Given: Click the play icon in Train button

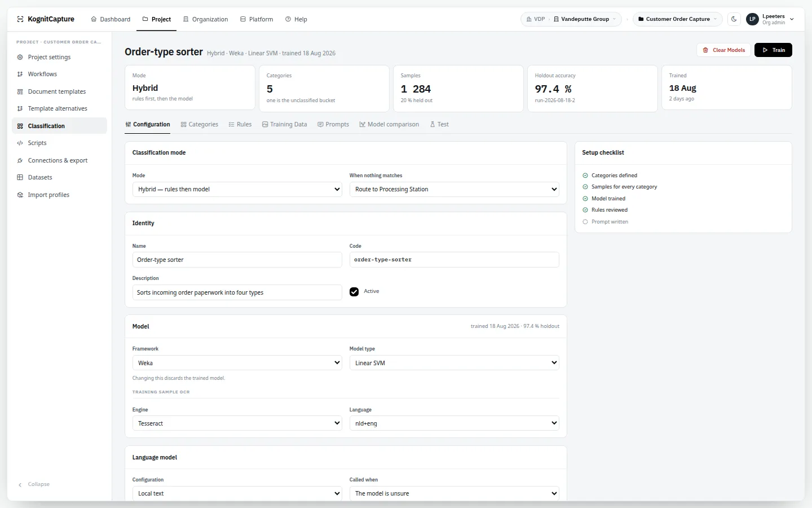Looking at the screenshot, I should (765, 50).
